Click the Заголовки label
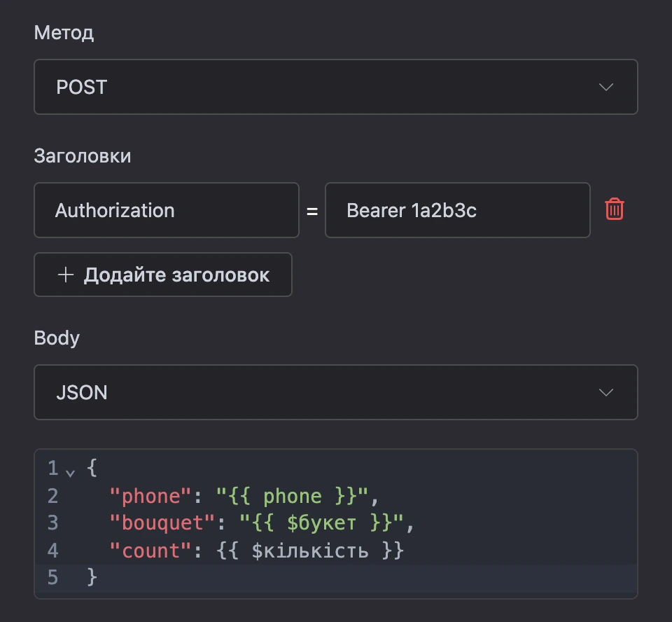 click(x=83, y=156)
